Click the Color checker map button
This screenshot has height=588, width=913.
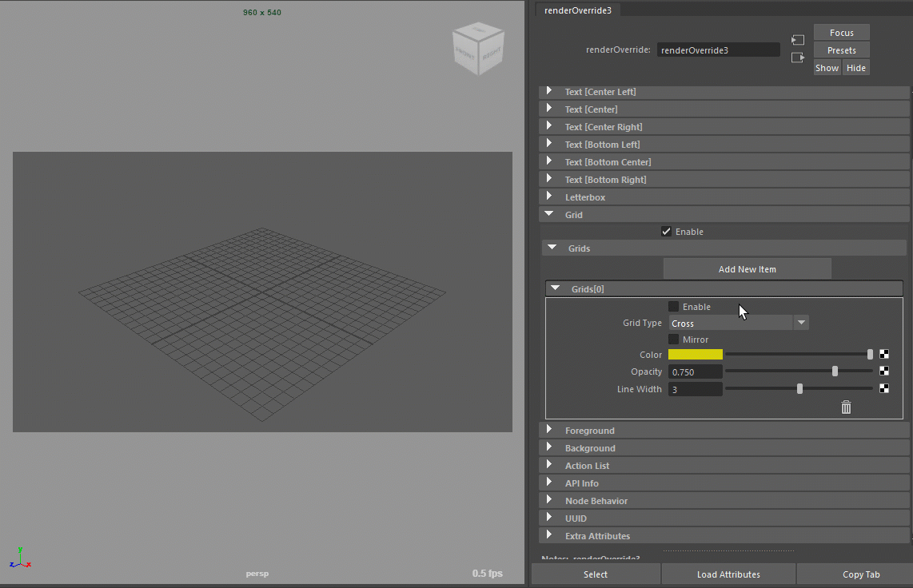(x=884, y=355)
